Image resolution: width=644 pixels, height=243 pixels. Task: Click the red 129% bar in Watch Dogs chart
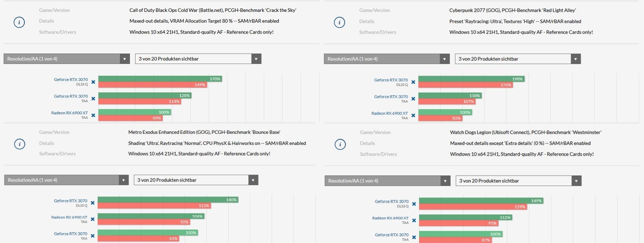point(473,207)
